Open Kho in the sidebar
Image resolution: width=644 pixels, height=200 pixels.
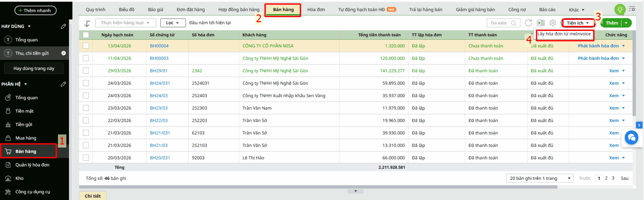point(19,178)
